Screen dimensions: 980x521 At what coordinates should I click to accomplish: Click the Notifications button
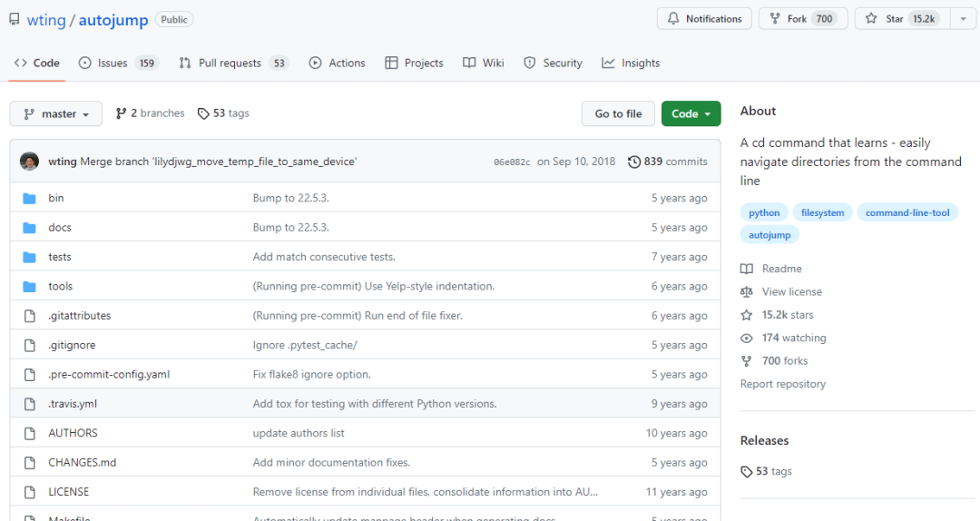[704, 19]
